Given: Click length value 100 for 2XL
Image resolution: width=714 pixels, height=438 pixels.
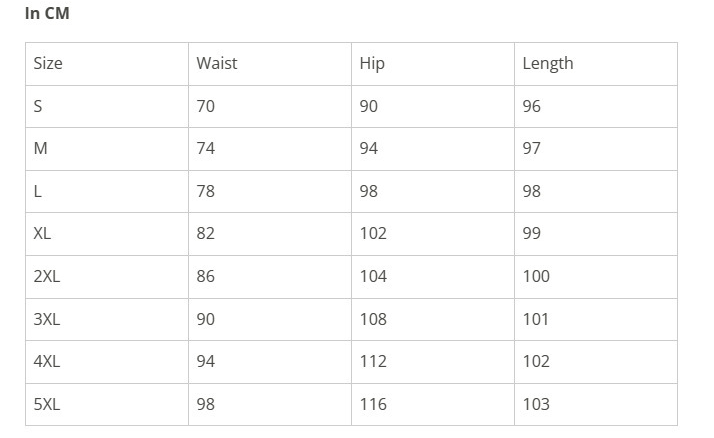Looking at the screenshot, I should coord(536,276).
